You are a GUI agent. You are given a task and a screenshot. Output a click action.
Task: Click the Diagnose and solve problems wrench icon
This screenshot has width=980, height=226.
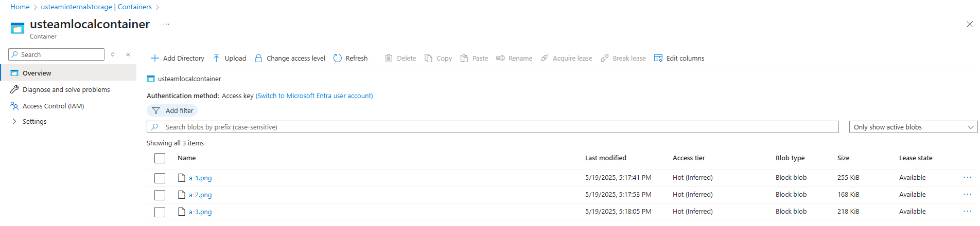(x=14, y=89)
